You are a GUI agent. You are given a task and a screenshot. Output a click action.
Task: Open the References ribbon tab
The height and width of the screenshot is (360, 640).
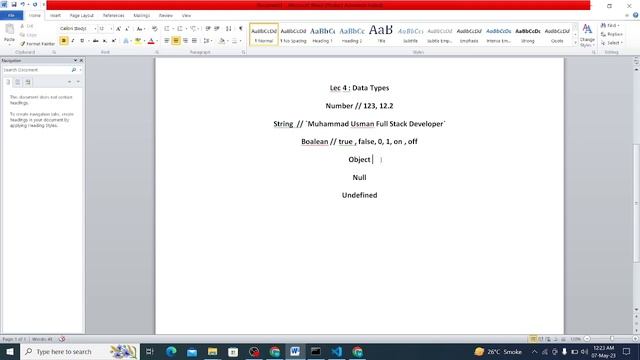(113, 16)
